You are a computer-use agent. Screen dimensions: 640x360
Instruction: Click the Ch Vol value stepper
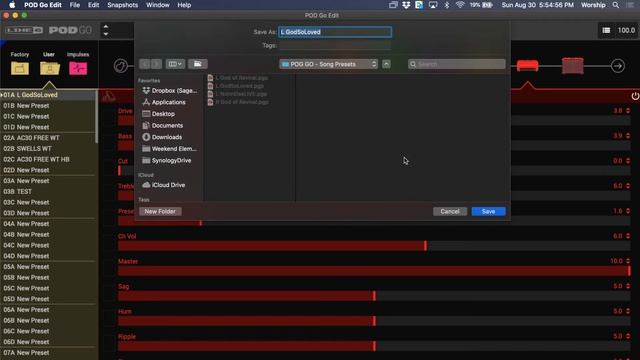pyautogui.click(x=628, y=236)
